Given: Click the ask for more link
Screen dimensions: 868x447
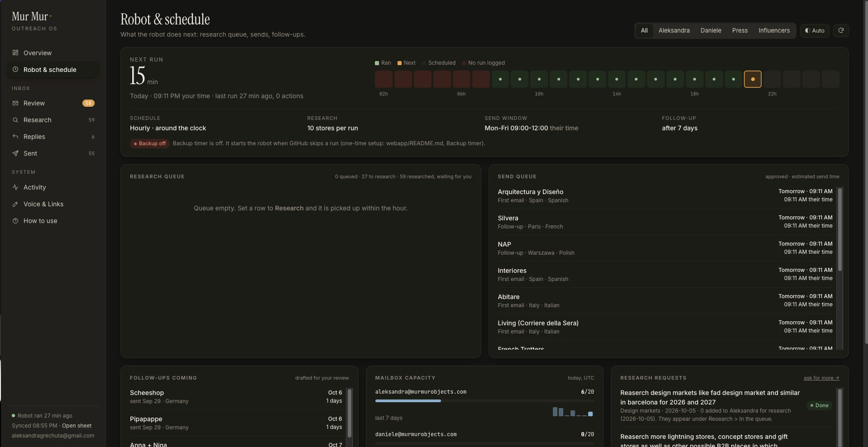Looking at the screenshot, I should pos(821,378).
